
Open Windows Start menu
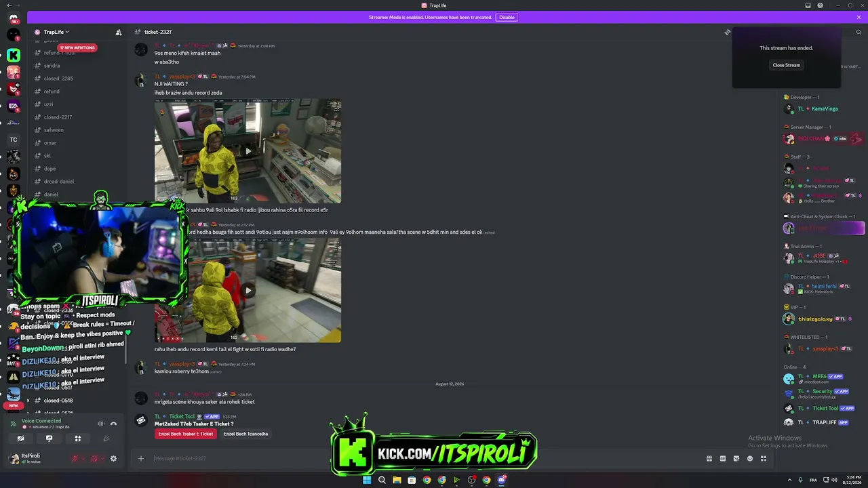[x=367, y=480]
